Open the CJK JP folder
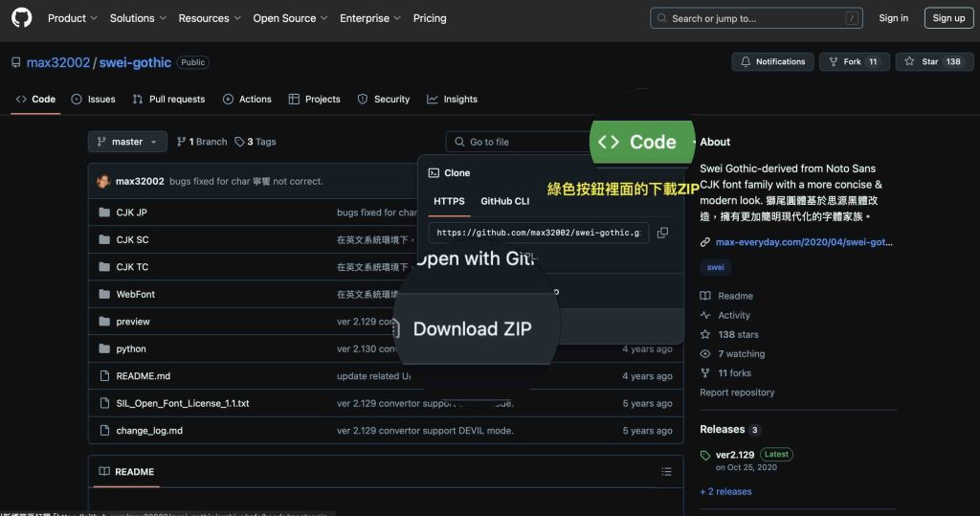The height and width of the screenshot is (516, 980). pyautogui.click(x=131, y=212)
